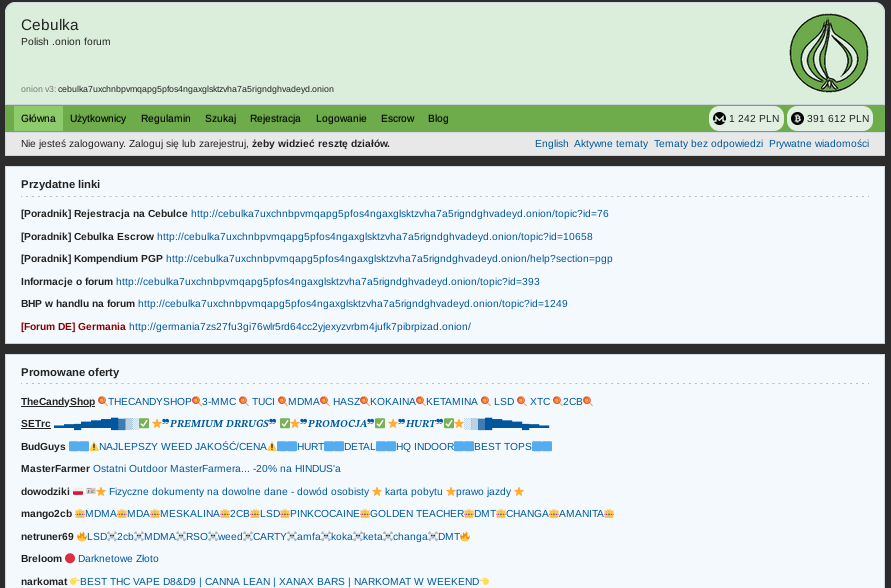Click the onion v3 address text
This screenshot has width=891, height=588.
click(x=195, y=89)
